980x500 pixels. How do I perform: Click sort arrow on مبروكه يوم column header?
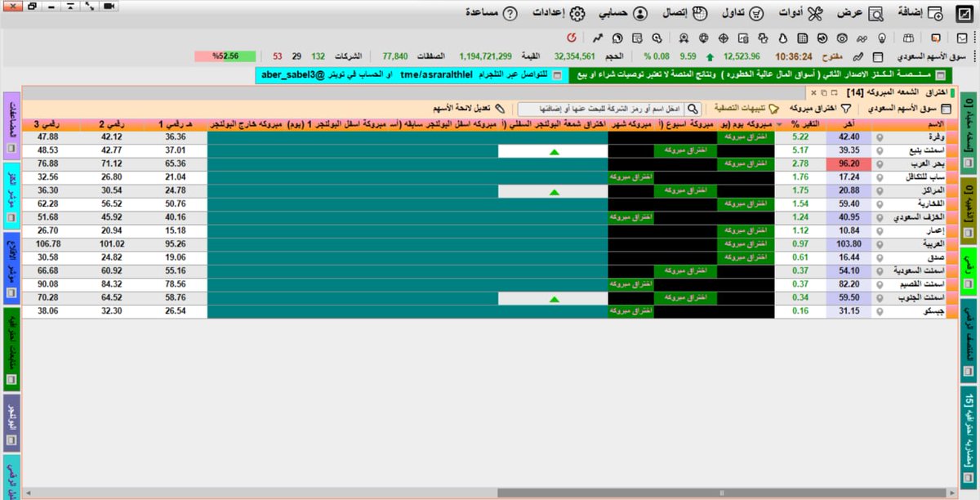click(778, 124)
